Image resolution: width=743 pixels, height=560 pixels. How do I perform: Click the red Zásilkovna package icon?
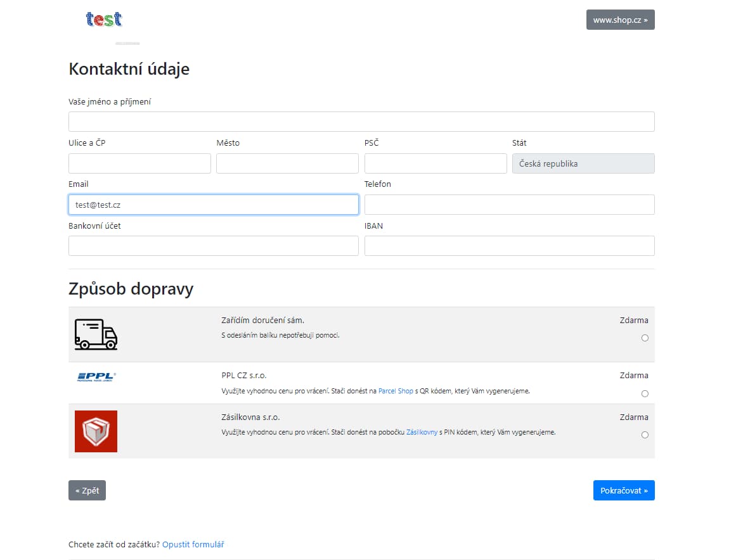pos(96,431)
